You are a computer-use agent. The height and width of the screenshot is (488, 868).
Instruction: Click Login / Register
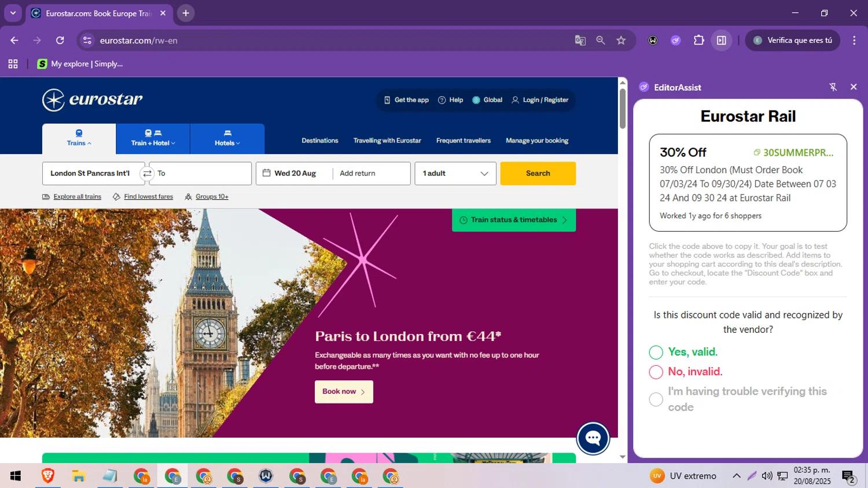pyautogui.click(x=540, y=100)
